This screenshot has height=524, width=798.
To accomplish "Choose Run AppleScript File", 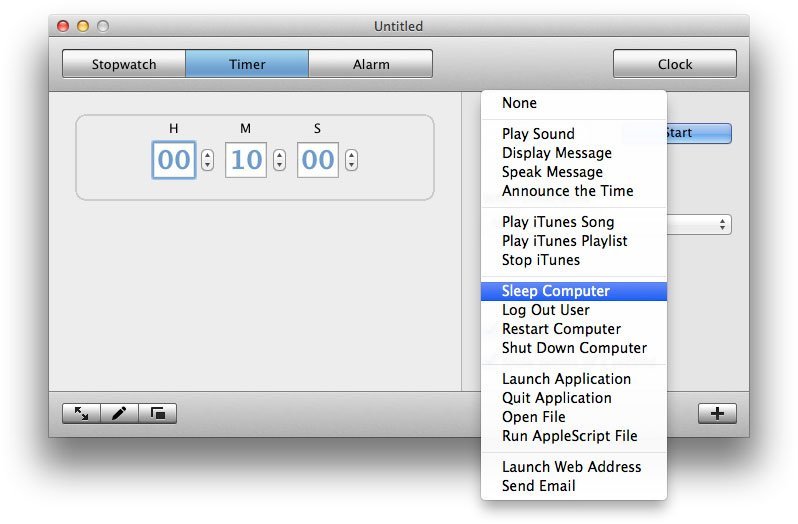I will click(x=574, y=436).
